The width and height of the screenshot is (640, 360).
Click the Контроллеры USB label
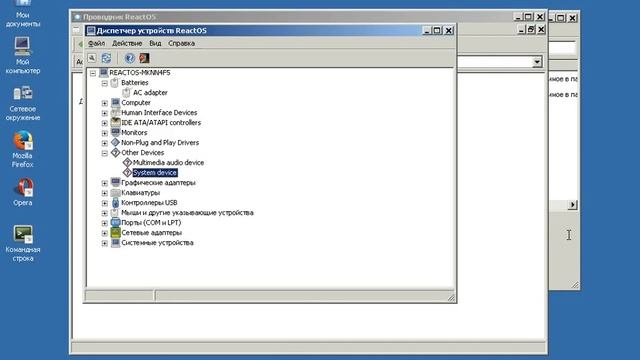149,202
